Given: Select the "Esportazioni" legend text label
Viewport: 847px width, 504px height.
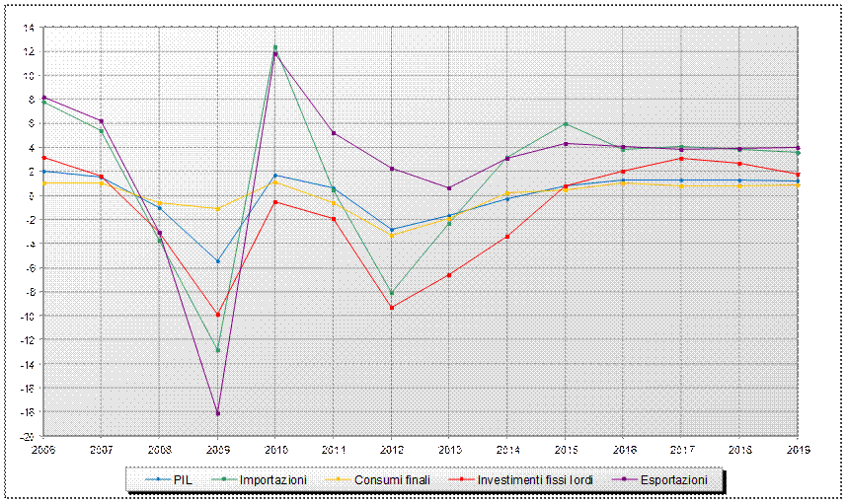Looking at the screenshot, I should click(x=674, y=479).
